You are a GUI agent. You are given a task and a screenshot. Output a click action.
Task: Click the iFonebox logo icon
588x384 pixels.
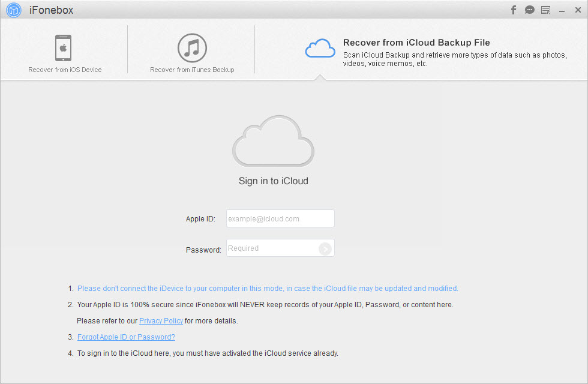14,10
